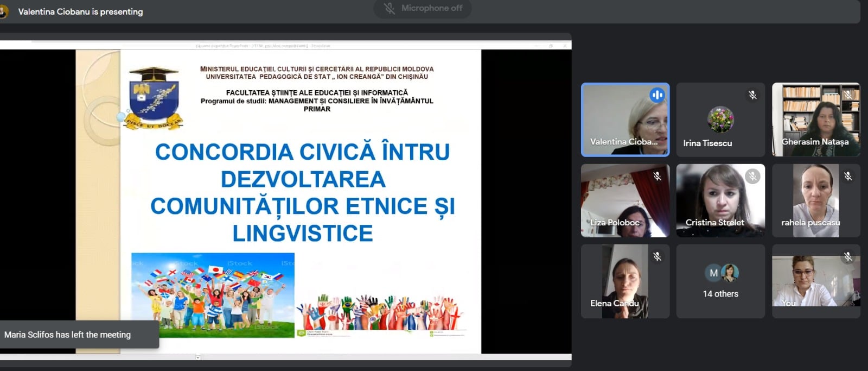Click the Microphone off indicator at top
This screenshot has width=868, height=371.
tap(423, 9)
